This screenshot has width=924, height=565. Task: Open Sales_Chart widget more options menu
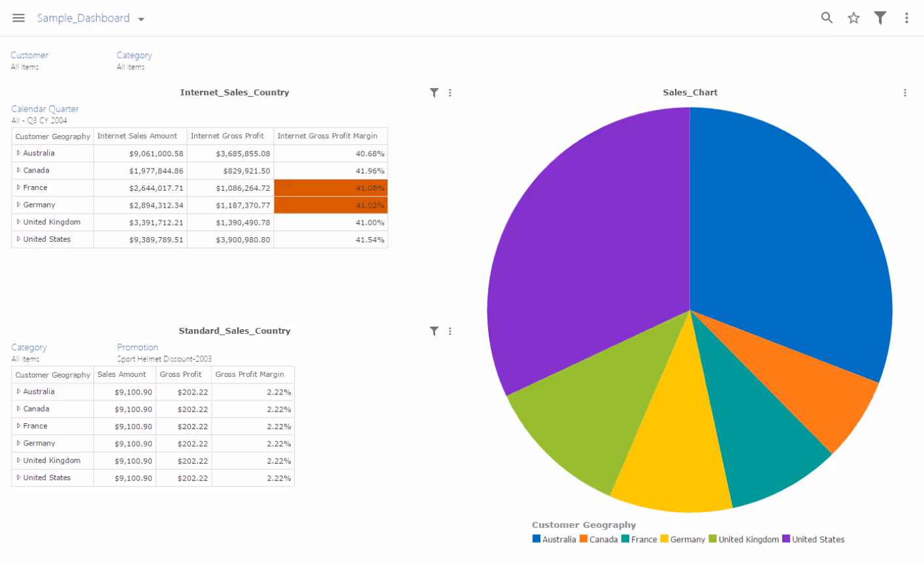[905, 93]
